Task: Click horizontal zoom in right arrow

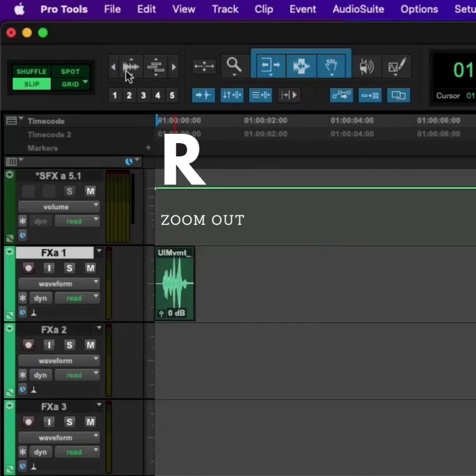Action: tap(174, 67)
